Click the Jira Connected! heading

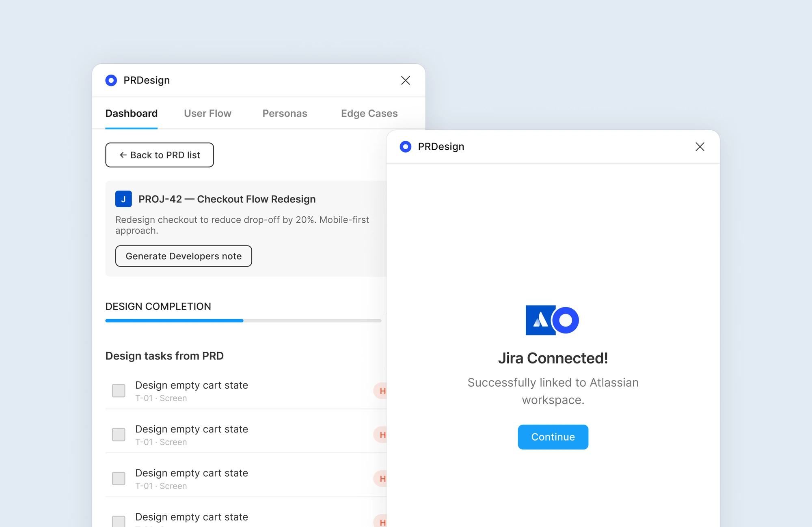point(553,358)
